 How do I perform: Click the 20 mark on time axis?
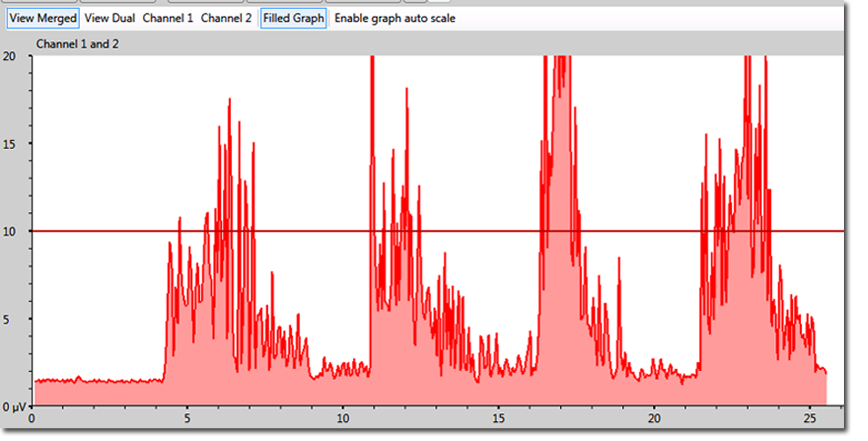pyautogui.click(x=654, y=418)
